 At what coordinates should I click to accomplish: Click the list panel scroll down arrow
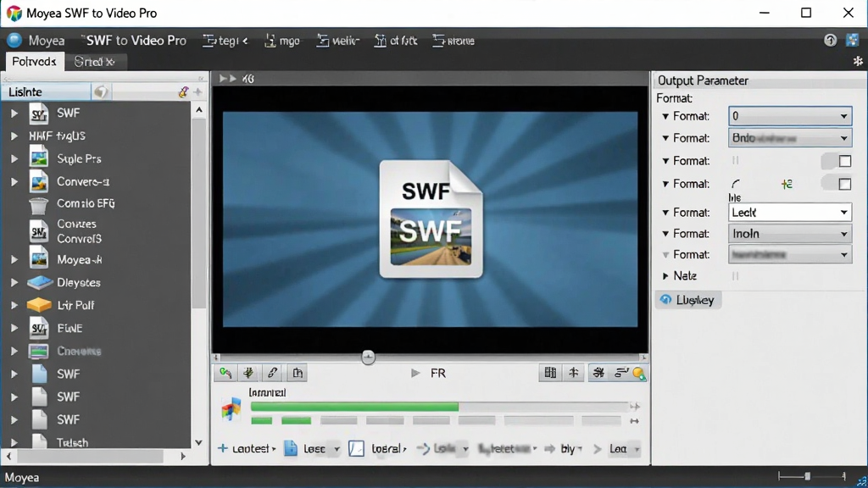click(198, 442)
